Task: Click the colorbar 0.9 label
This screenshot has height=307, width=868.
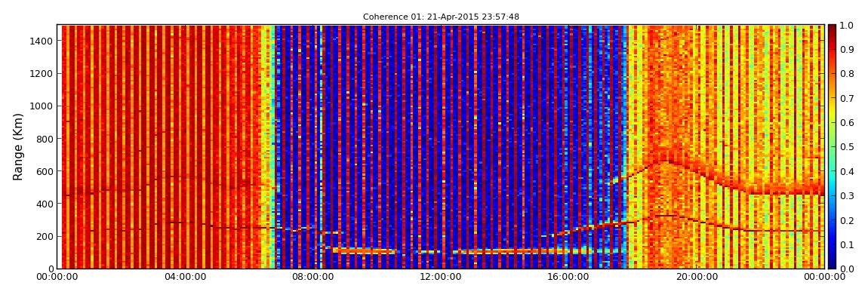Action: pyautogui.click(x=846, y=50)
